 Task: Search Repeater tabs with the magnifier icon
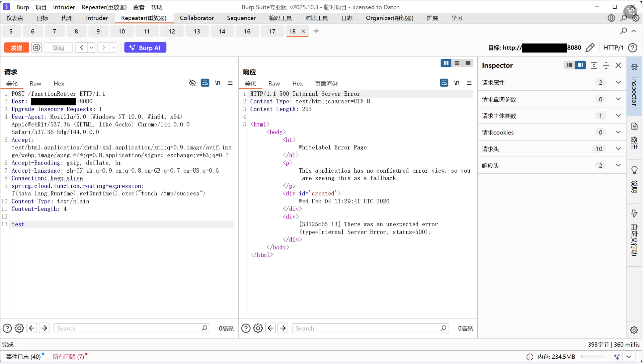pyautogui.click(x=624, y=31)
